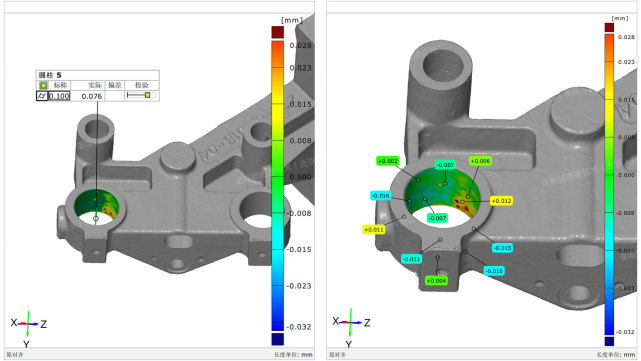Click the 偏差 column header
This screenshot has width=641, height=361.
(115, 85)
